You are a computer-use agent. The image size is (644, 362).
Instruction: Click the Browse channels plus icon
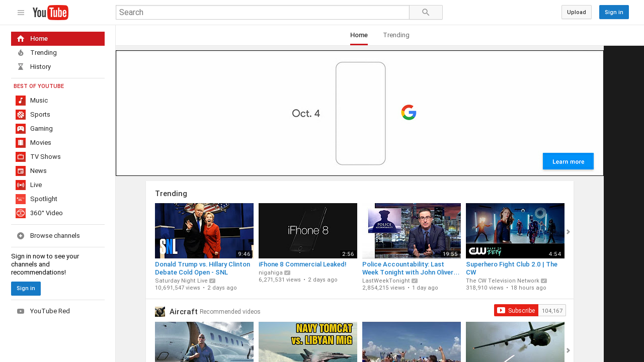click(21, 236)
